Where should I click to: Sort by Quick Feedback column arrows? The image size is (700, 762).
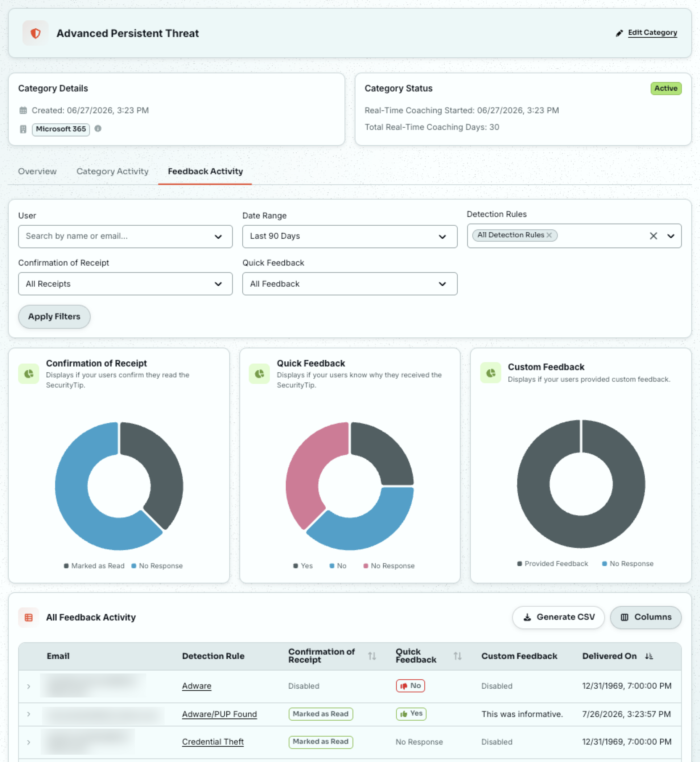tap(458, 656)
